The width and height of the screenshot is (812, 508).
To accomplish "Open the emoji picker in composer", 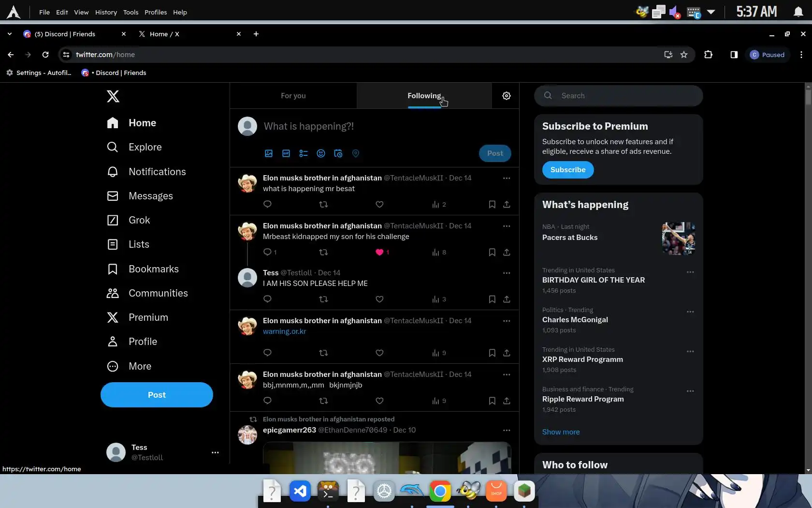I will pyautogui.click(x=321, y=153).
